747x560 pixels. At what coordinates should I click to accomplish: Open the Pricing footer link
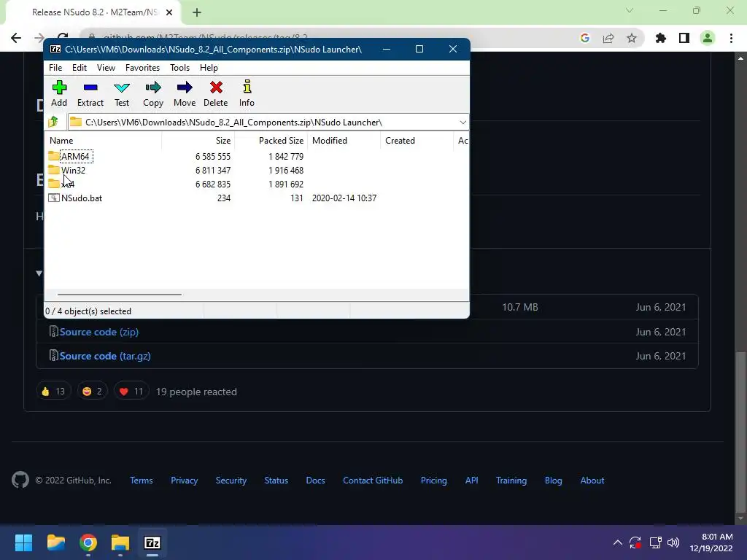pyautogui.click(x=433, y=481)
